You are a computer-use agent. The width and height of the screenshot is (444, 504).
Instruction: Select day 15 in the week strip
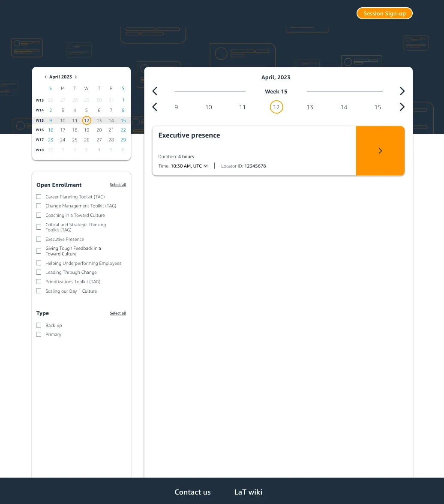tap(378, 107)
